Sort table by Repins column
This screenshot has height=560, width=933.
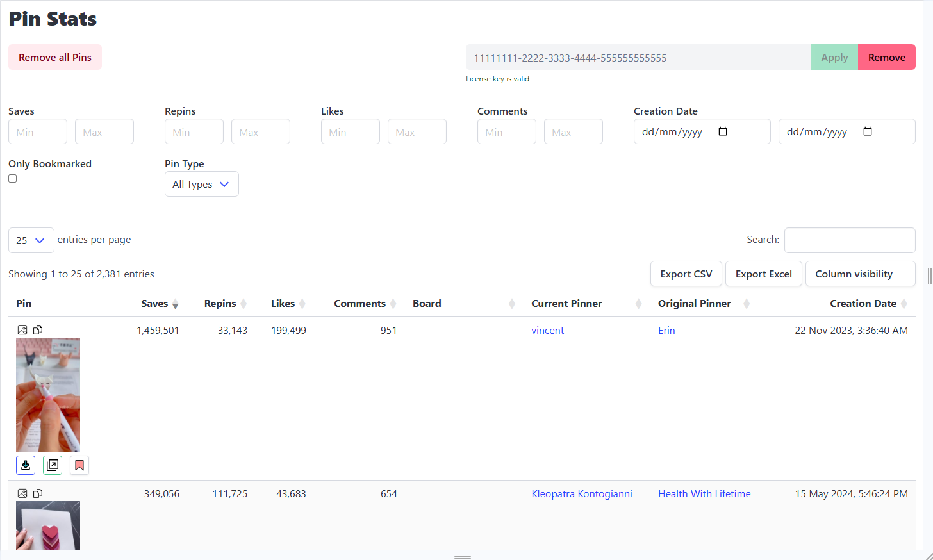(x=225, y=304)
